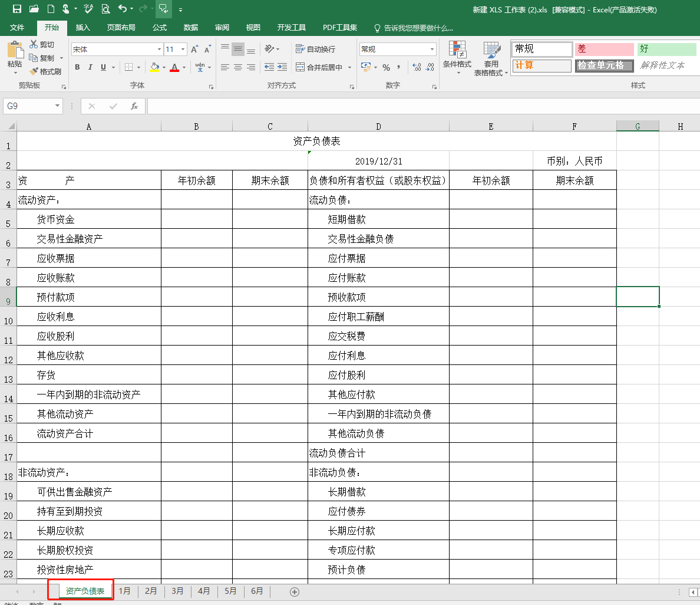The image size is (700, 605).
Task: Open font color dropdown arrow
Action: [x=184, y=67]
